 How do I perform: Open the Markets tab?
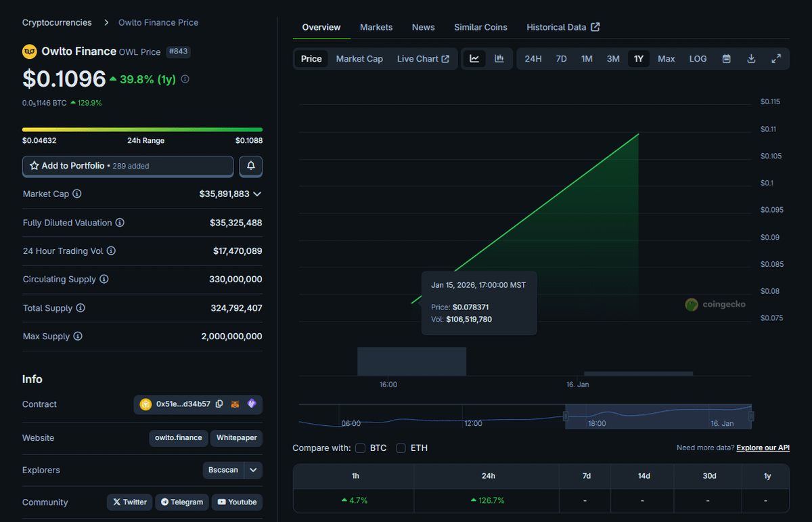pos(376,27)
